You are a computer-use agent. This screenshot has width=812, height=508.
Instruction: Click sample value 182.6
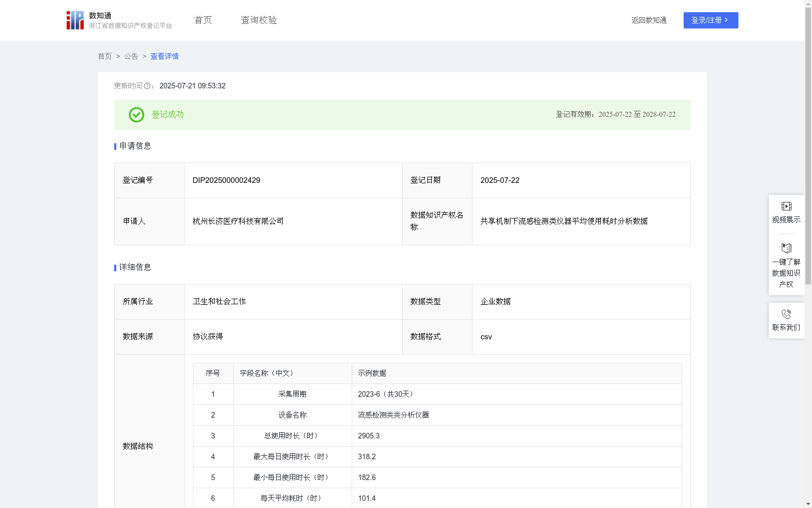tap(367, 478)
